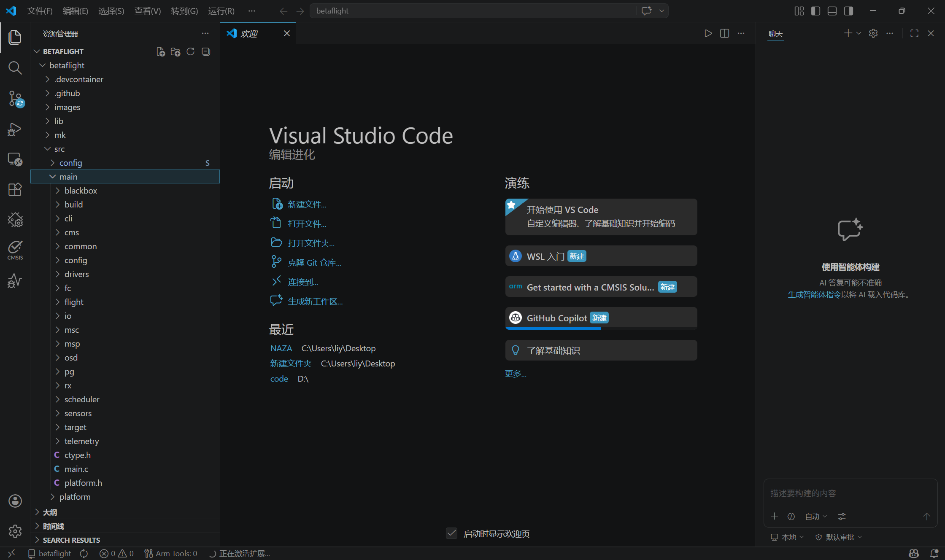Open Copilot status icon in status bar
This screenshot has width=945, height=560.
(x=914, y=553)
